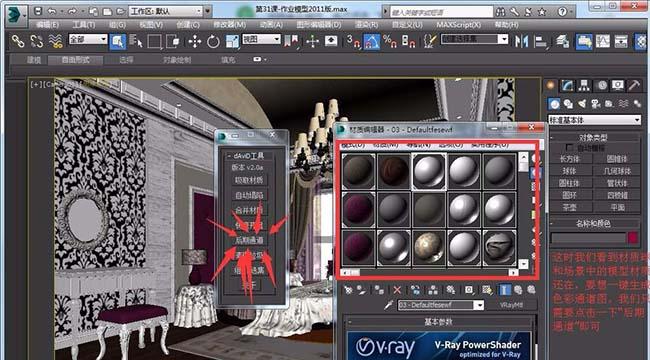The image size is (650, 360).
Task: Activate the Select and Rotate tool
Action: [x=213, y=41]
